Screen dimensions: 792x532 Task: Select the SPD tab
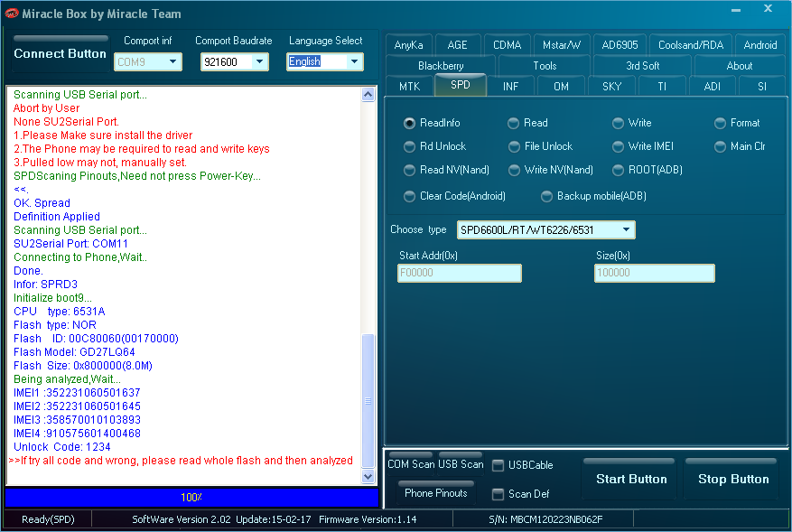click(461, 85)
